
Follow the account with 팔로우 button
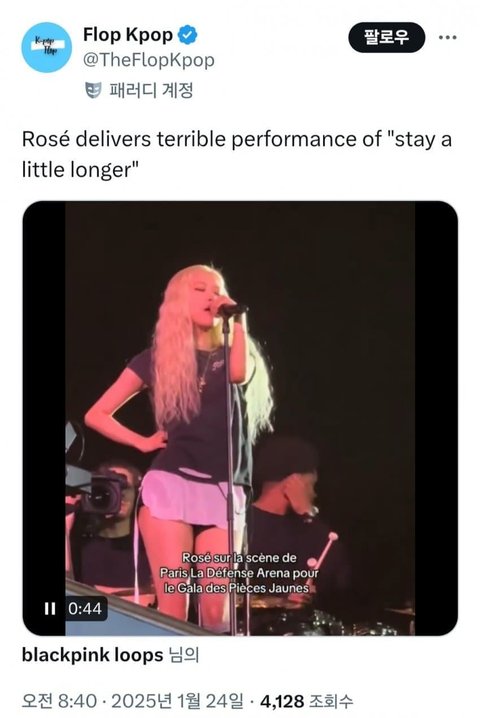pos(387,37)
